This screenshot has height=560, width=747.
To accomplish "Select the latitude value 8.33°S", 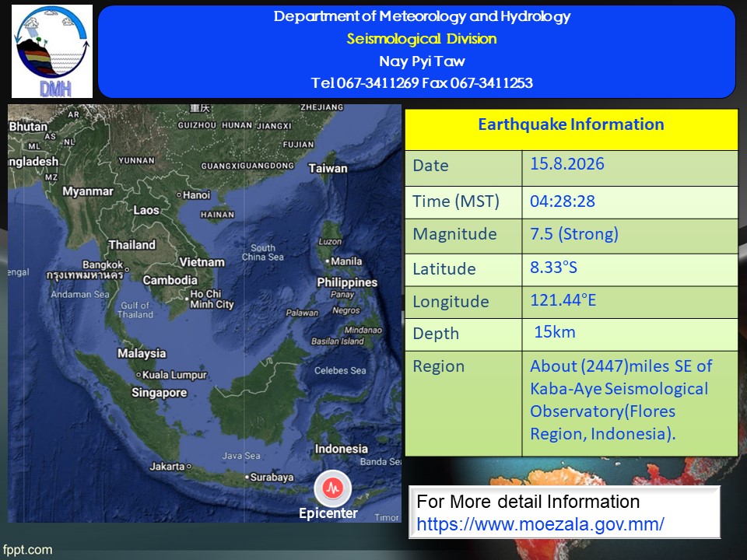I will [553, 268].
